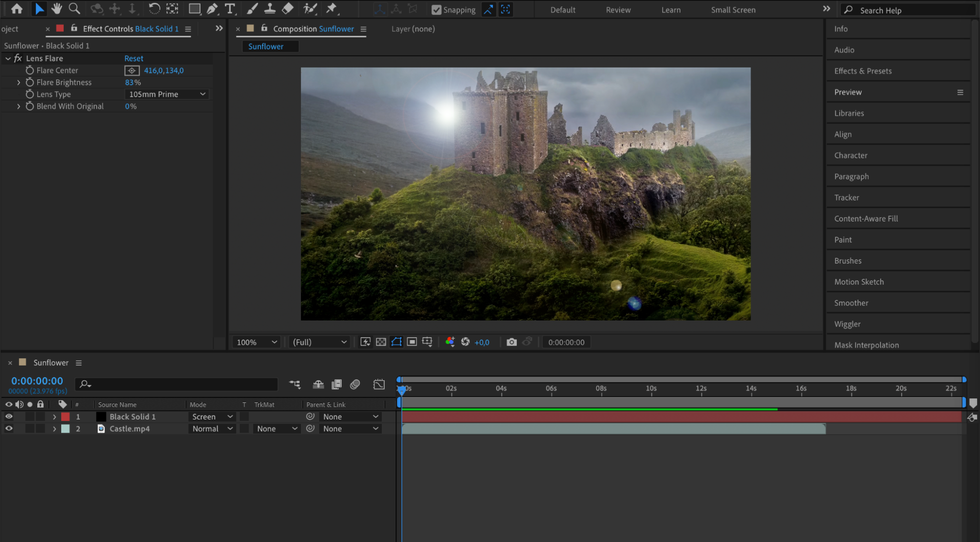The height and width of the screenshot is (542, 980).
Task: Select the Type tool
Action: click(229, 9)
